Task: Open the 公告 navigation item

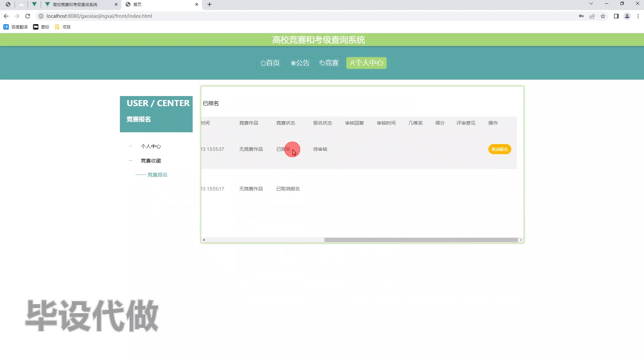Action: coord(300,63)
